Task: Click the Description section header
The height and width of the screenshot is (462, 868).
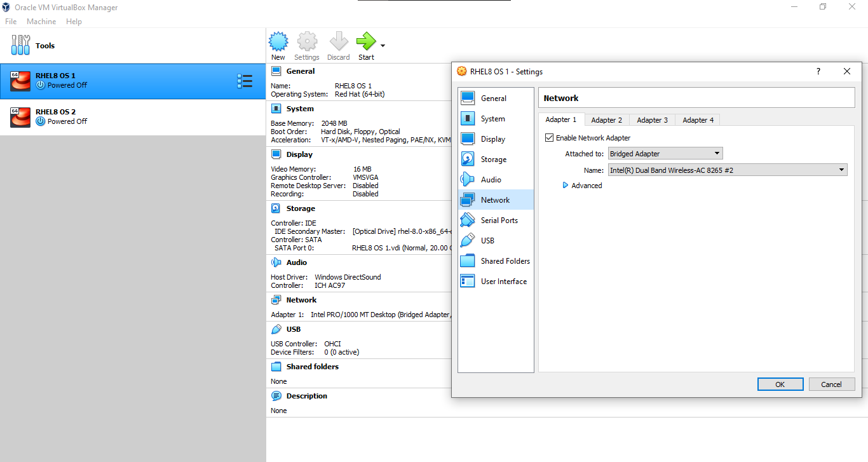Action: [307, 396]
